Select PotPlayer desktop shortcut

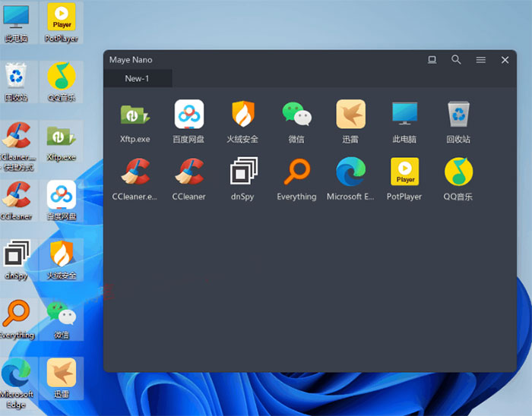(62, 23)
